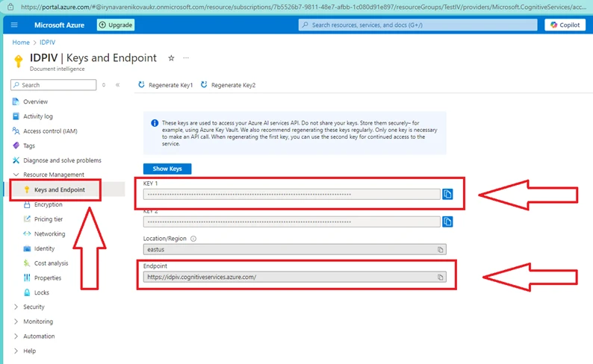Open Diagnose and solve problems

coord(63,160)
